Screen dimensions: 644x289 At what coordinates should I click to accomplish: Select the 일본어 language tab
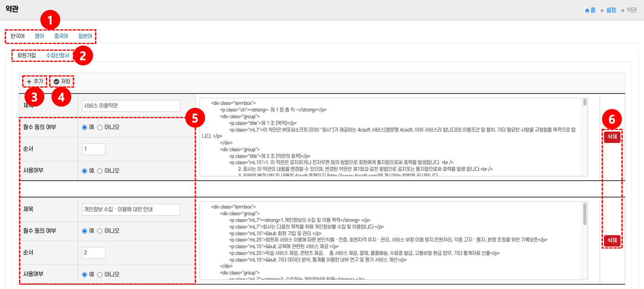point(85,36)
